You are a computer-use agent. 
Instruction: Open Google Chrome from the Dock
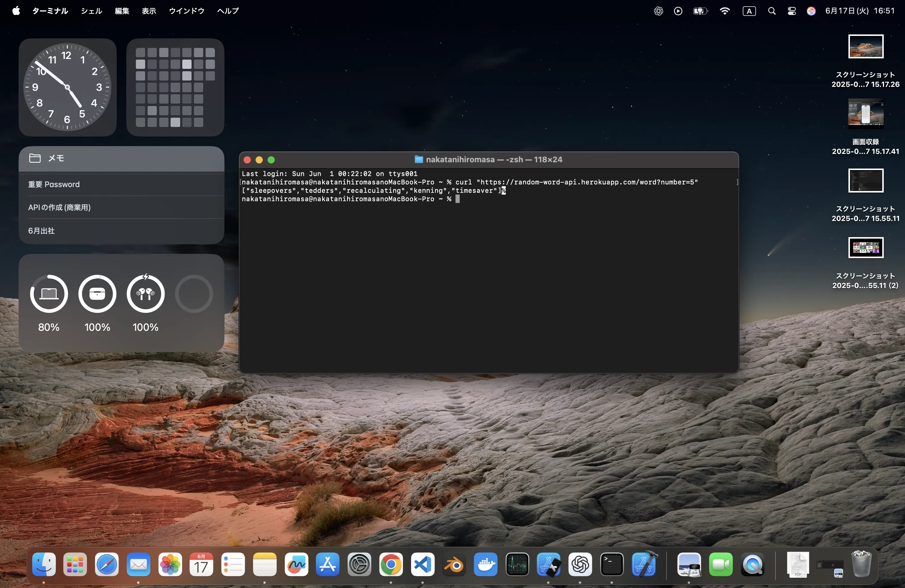coord(391,564)
